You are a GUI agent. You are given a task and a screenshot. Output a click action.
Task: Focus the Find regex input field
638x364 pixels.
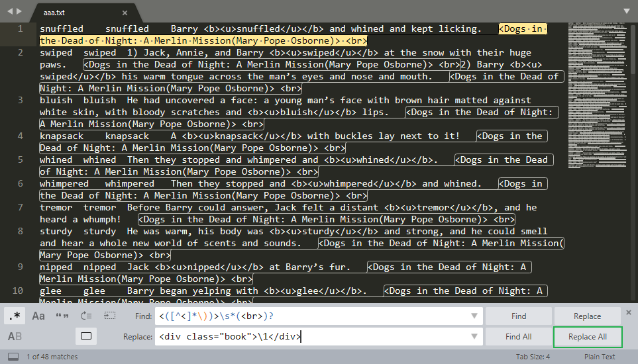click(319, 316)
